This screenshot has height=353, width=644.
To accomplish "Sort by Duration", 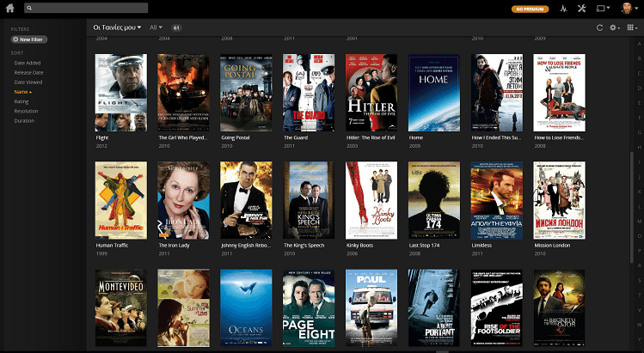I will coord(24,121).
